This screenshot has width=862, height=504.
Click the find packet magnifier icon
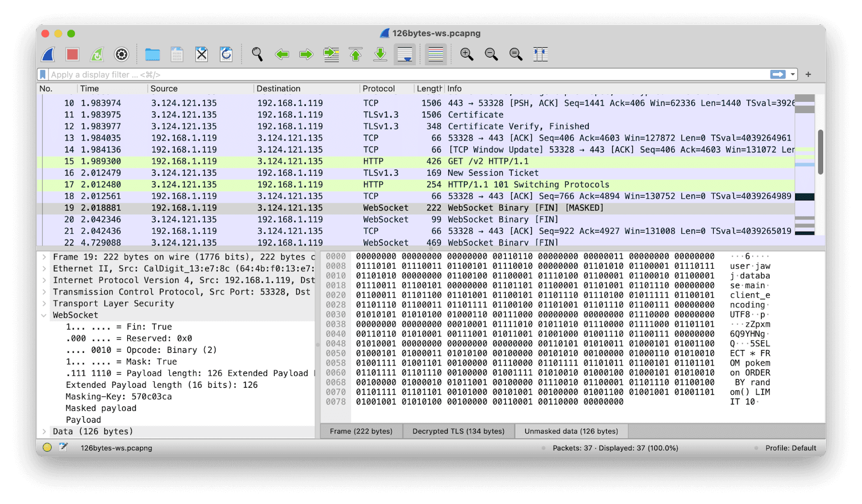257,54
